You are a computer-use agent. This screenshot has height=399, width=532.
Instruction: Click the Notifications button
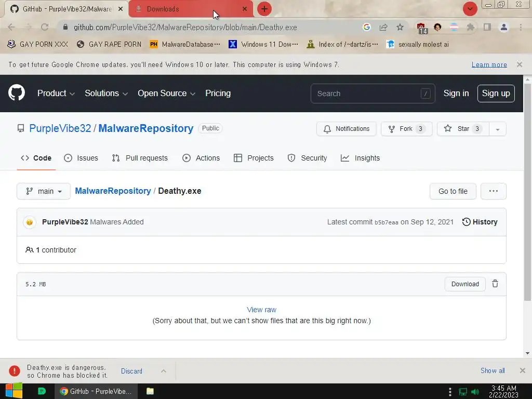click(x=346, y=129)
